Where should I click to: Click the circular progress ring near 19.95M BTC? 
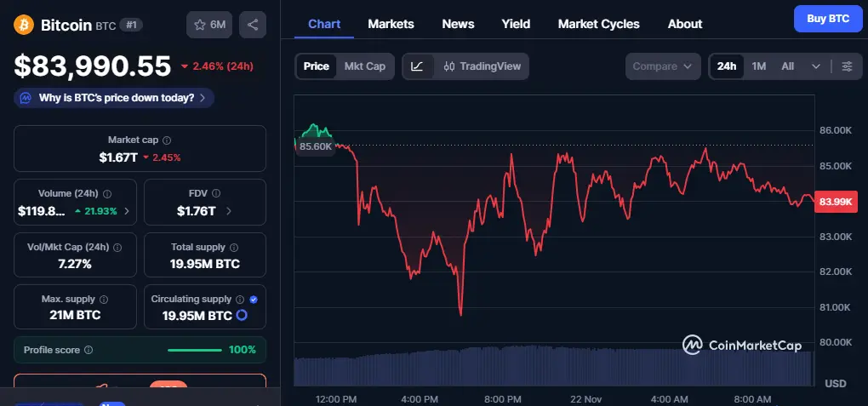[x=242, y=316]
